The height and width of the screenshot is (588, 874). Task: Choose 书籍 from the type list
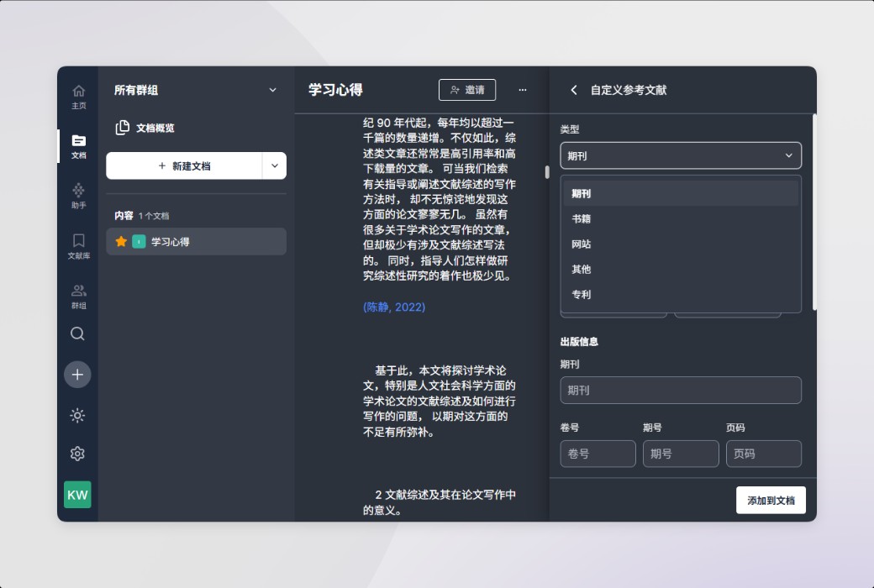[x=681, y=218]
